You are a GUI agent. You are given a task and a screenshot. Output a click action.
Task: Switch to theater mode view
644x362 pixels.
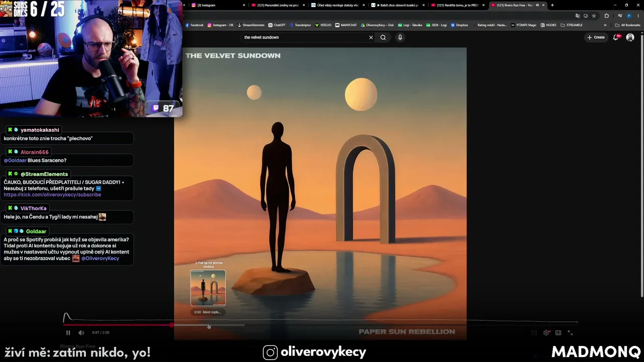(558, 333)
